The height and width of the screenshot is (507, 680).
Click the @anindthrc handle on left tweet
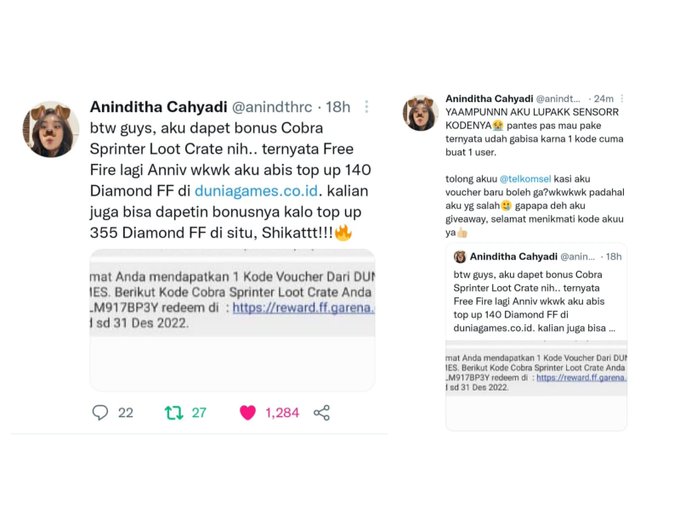click(272, 107)
